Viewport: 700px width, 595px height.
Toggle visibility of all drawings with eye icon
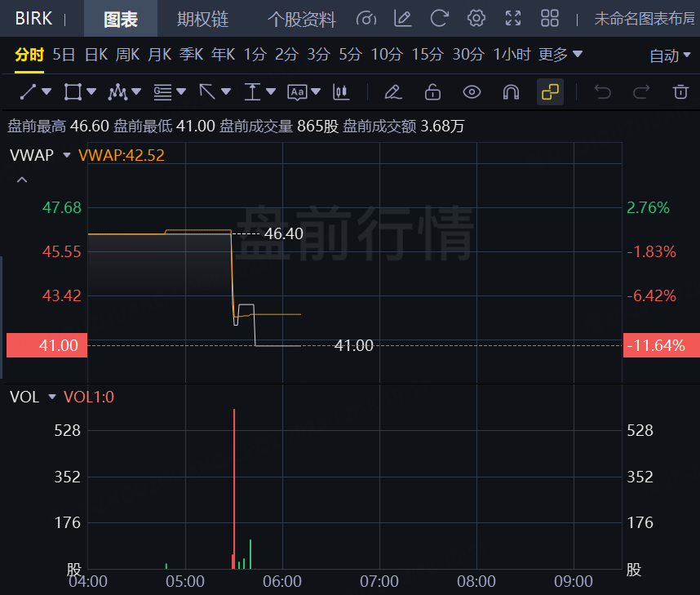click(472, 92)
